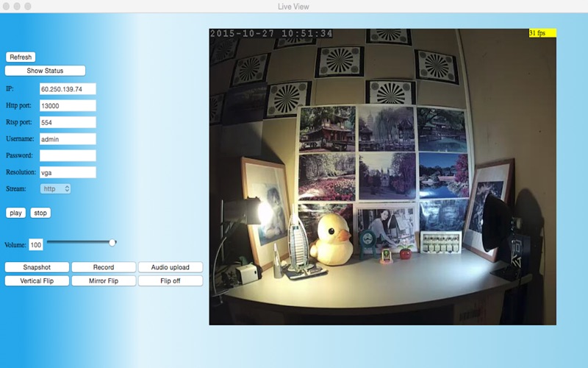This screenshot has width=588, height=368.
Task: Start recording with Record button
Action: pos(104,267)
